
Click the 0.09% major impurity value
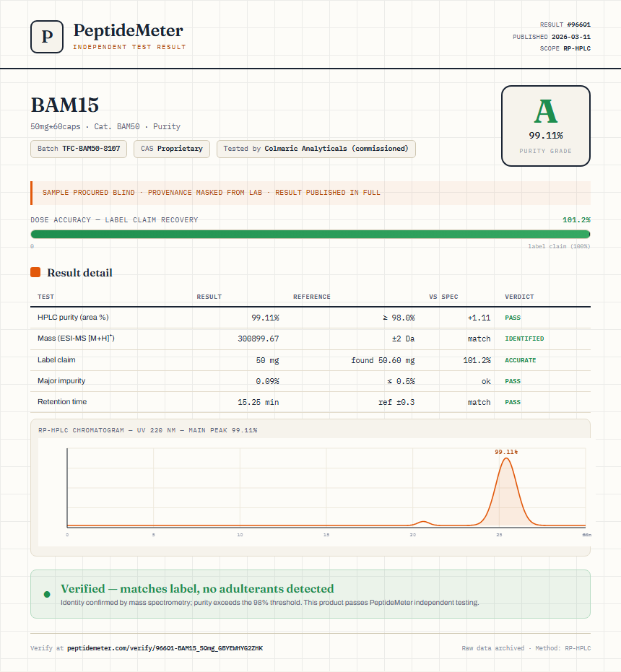pos(267,381)
